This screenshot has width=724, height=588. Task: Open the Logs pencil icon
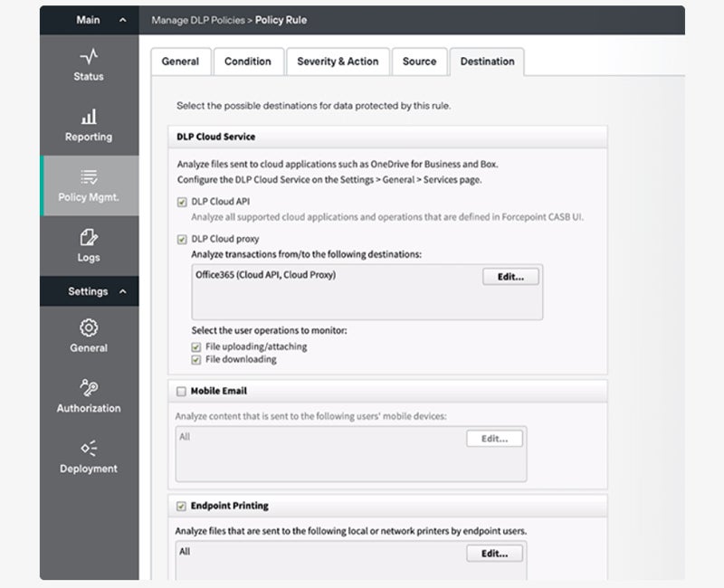(89, 238)
